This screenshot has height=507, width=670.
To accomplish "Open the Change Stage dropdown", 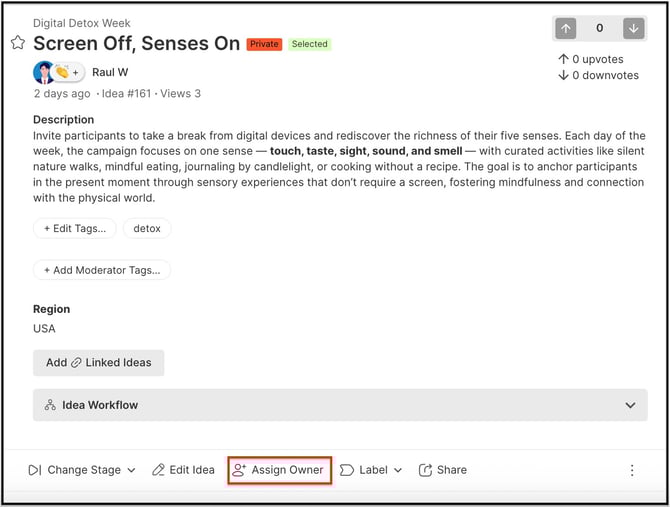I will (82, 470).
